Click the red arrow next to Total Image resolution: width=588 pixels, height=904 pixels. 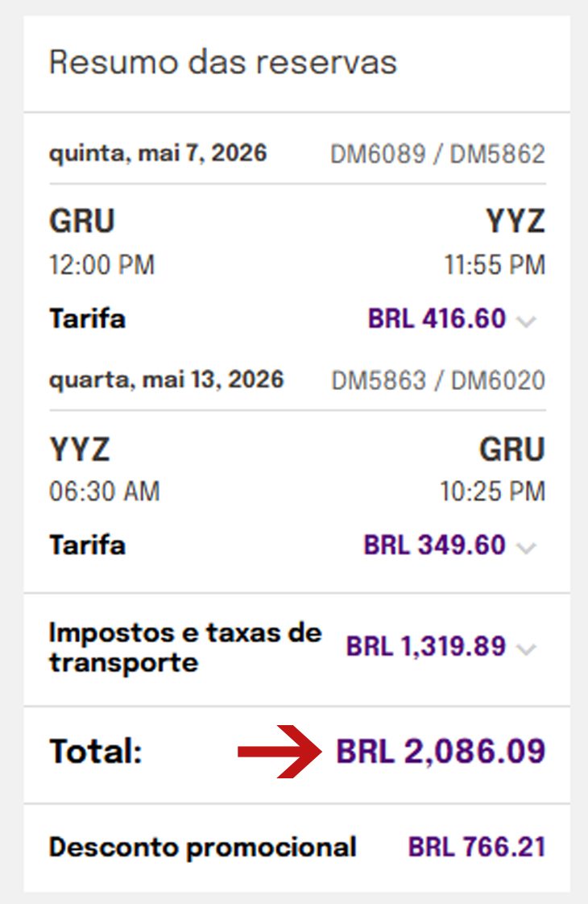(x=280, y=751)
